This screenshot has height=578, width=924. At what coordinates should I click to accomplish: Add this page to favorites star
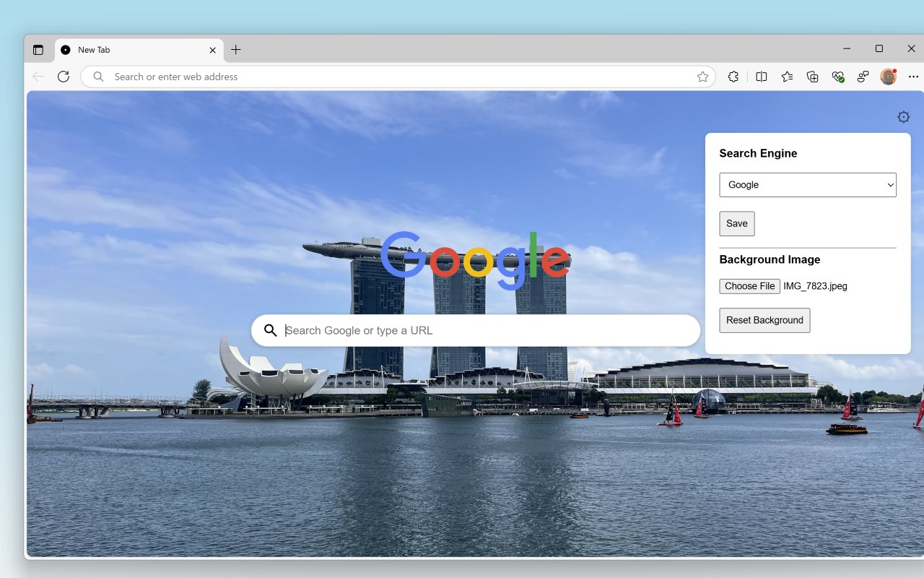[702, 77]
